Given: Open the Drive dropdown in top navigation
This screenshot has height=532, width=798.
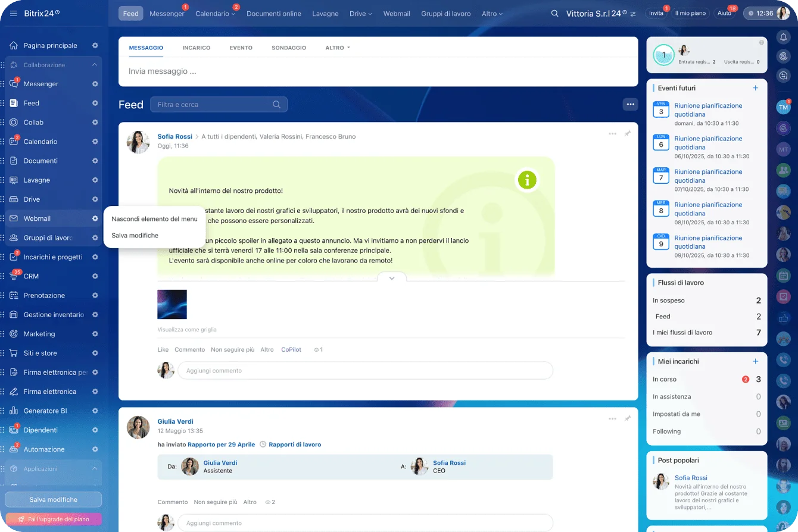Looking at the screenshot, I should [360, 13].
